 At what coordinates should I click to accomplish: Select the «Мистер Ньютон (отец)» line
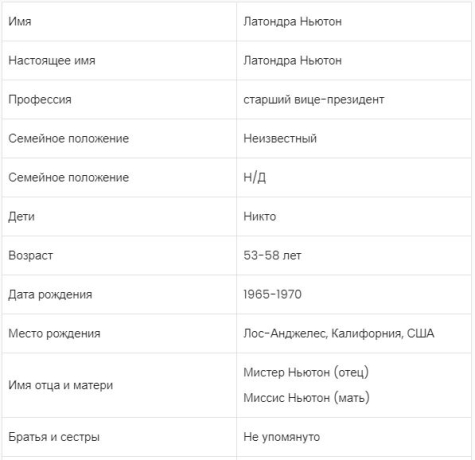pyautogui.click(x=306, y=372)
